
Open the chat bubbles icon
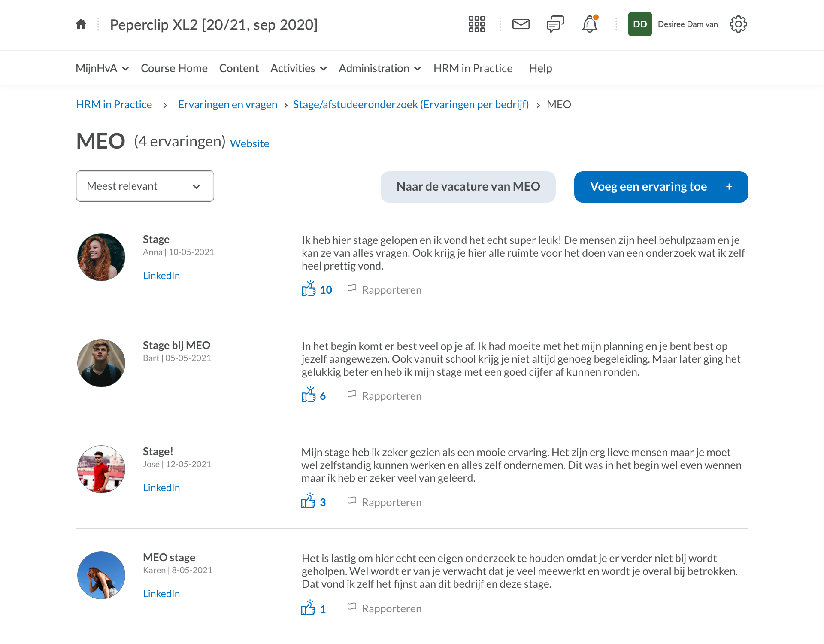coord(555,24)
